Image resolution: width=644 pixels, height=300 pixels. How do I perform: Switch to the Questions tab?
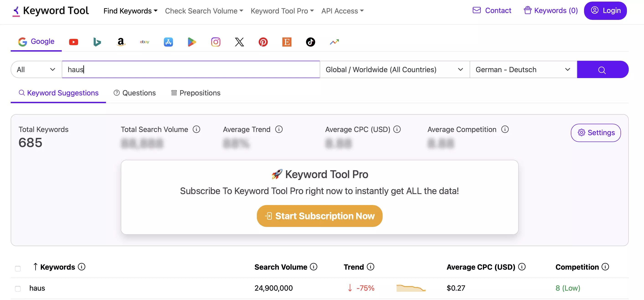pyautogui.click(x=135, y=93)
